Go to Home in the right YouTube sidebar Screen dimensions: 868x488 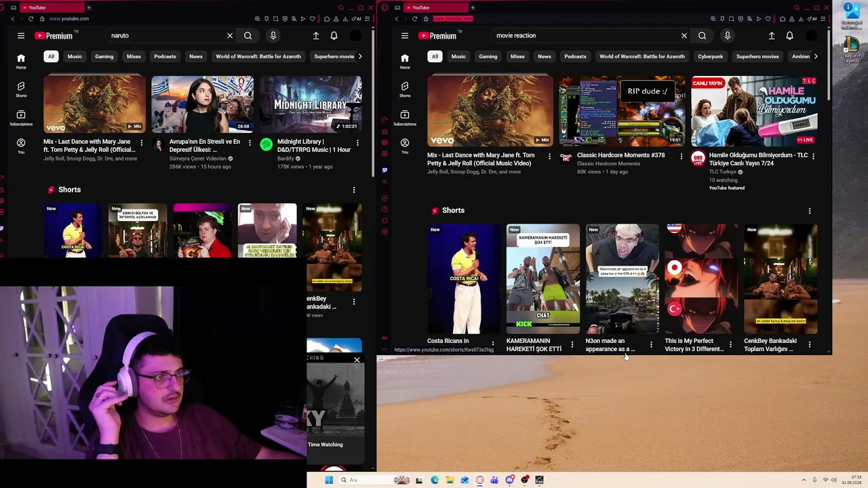tap(405, 61)
